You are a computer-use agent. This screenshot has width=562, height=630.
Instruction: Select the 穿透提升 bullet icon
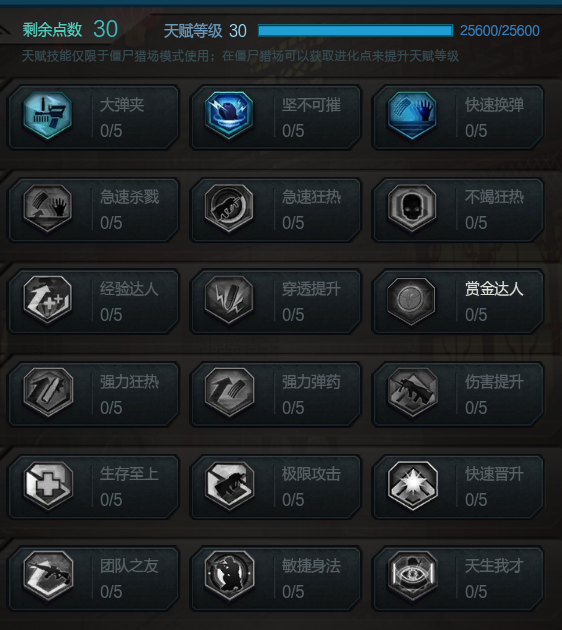coord(229,300)
